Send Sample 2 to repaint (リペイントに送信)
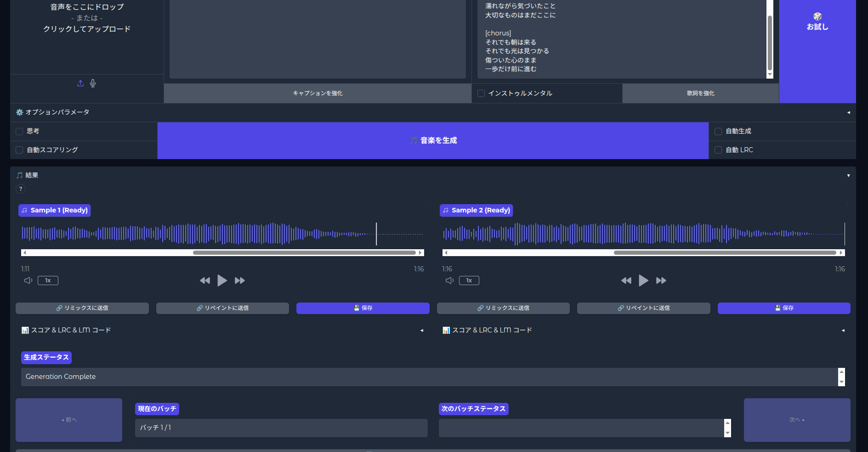The height and width of the screenshot is (452, 868). [x=644, y=308]
